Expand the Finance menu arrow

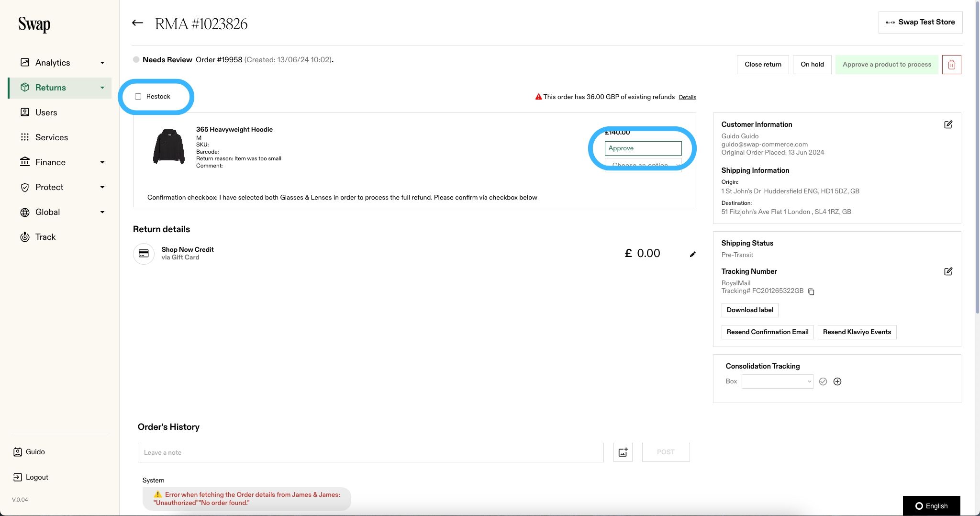coord(102,162)
